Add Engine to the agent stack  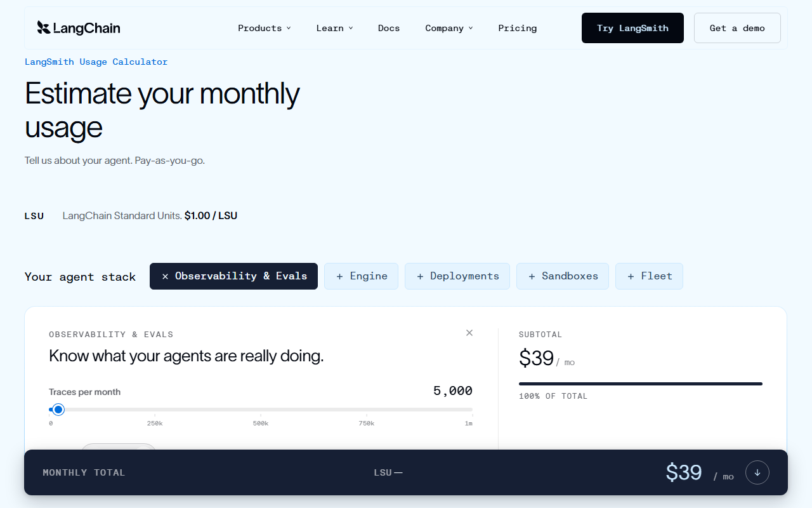[x=361, y=276]
